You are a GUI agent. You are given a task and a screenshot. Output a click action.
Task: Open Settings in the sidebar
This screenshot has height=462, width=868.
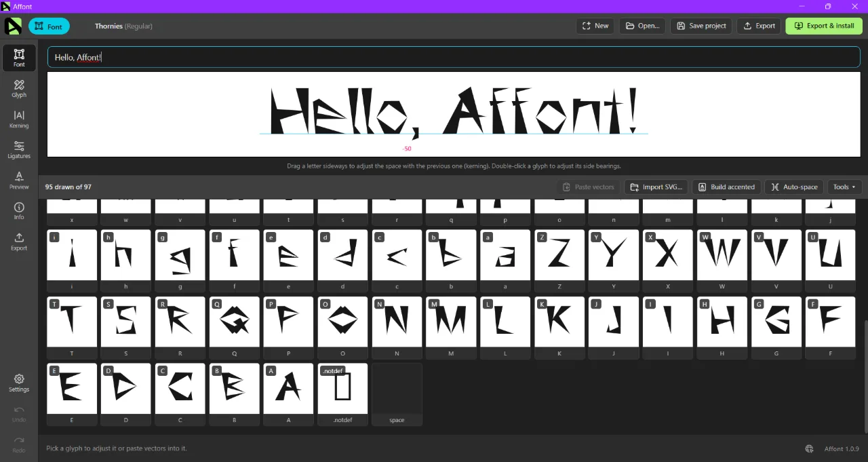19,383
